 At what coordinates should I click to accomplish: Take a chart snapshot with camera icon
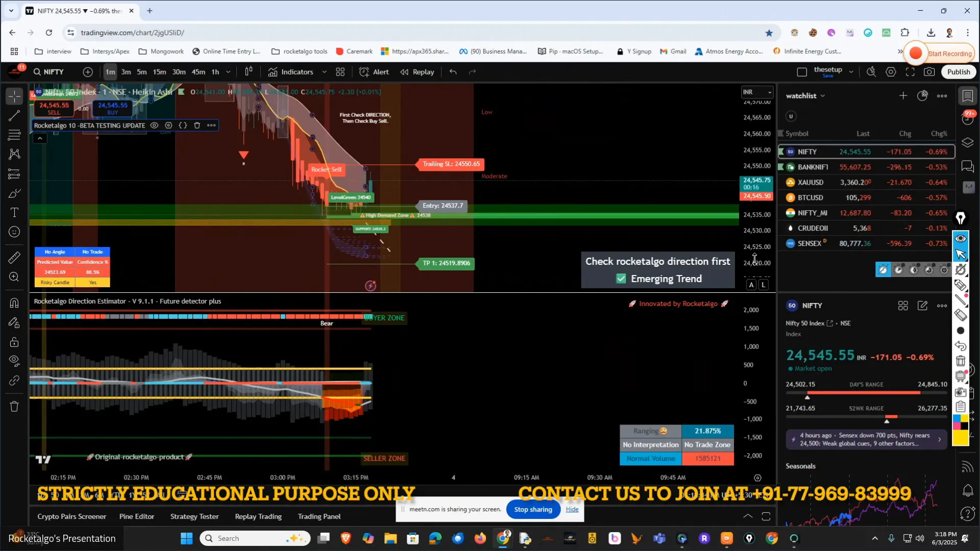[x=929, y=72]
